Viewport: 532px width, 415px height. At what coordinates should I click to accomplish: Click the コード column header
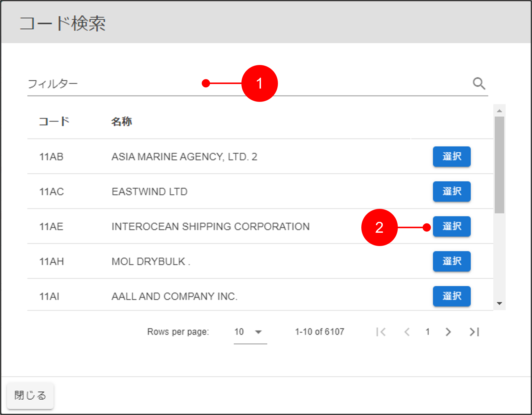(x=54, y=122)
